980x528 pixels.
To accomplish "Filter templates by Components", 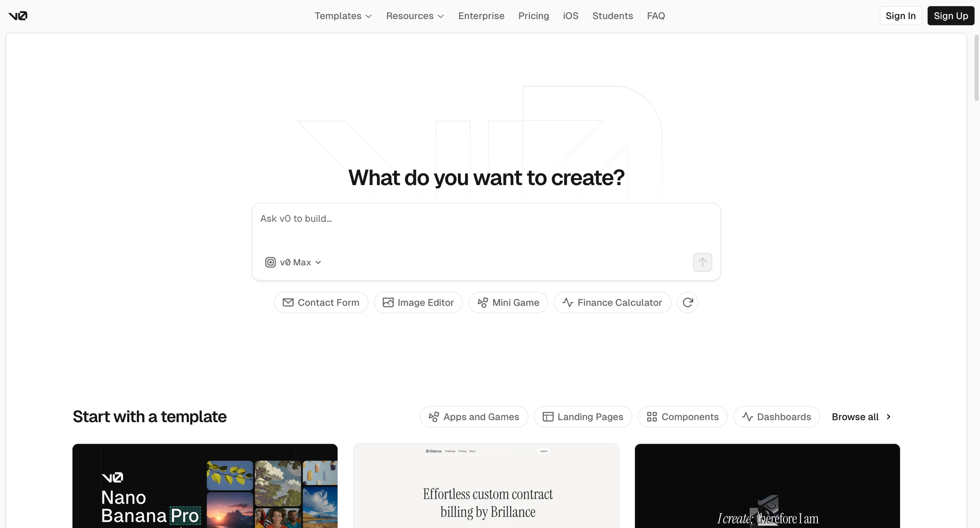I will point(683,417).
